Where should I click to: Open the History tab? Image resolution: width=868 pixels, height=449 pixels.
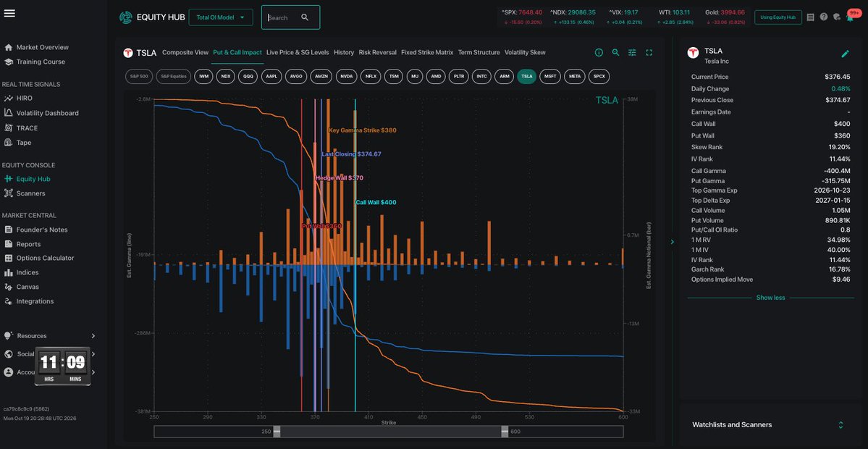tap(344, 53)
